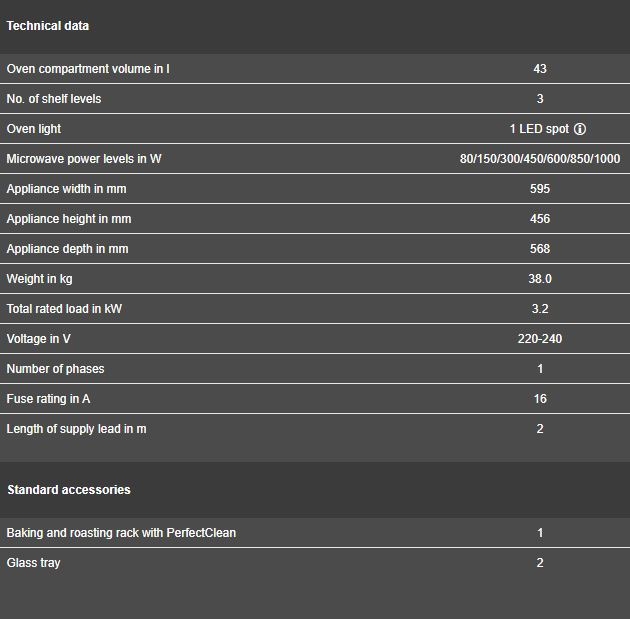This screenshot has height=619, width=630.
Task: Select the No. of shelf levels label
Action: [x=54, y=99]
